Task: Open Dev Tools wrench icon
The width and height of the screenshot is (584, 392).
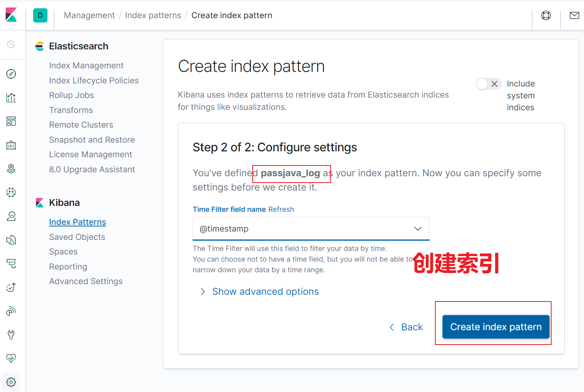Action: coord(11,335)
